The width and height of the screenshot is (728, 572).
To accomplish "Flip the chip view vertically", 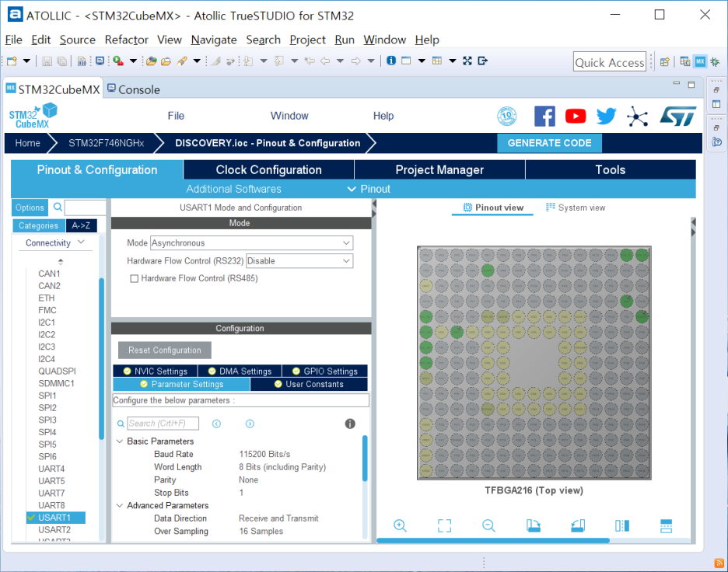I will [x=666, y=525].
